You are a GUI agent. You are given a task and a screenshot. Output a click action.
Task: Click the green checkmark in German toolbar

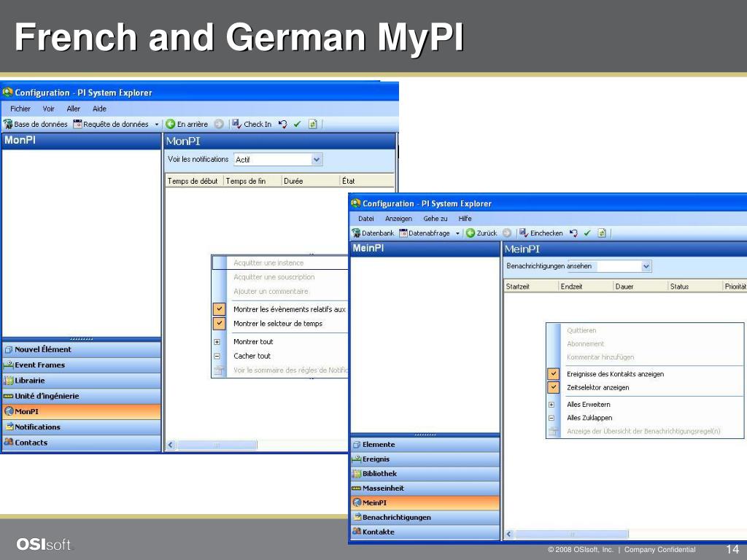click(x=587, y=233)
